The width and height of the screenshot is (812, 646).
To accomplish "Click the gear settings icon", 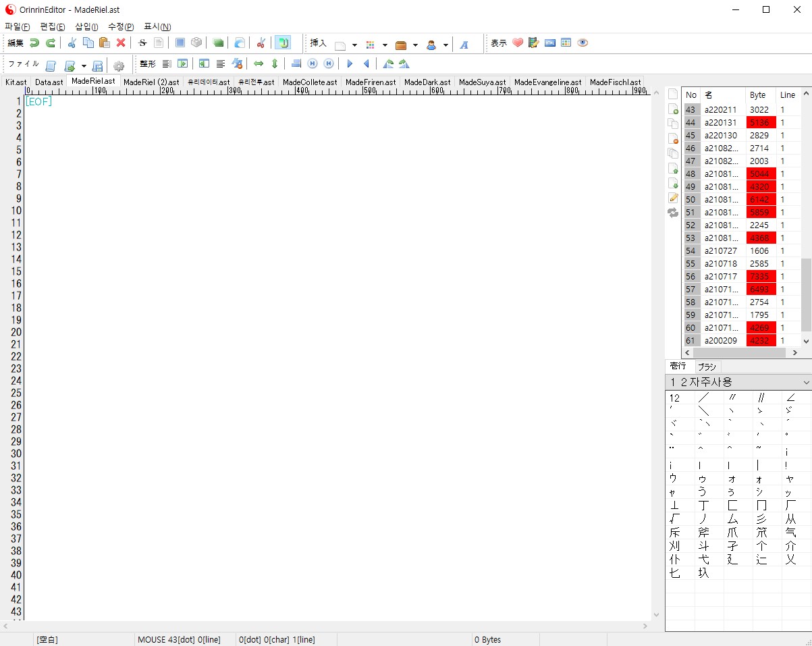I will [119, 65].
